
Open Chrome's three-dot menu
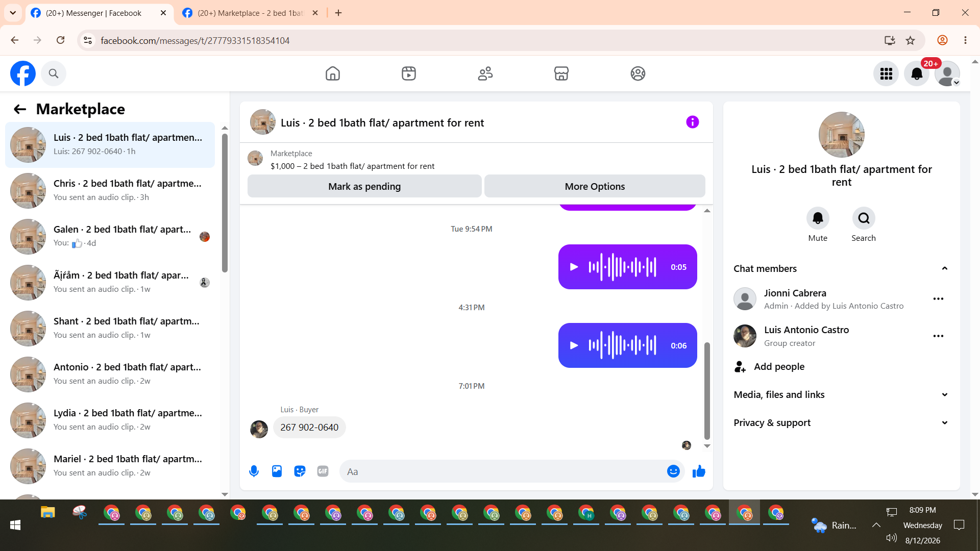tap(965, 40)
